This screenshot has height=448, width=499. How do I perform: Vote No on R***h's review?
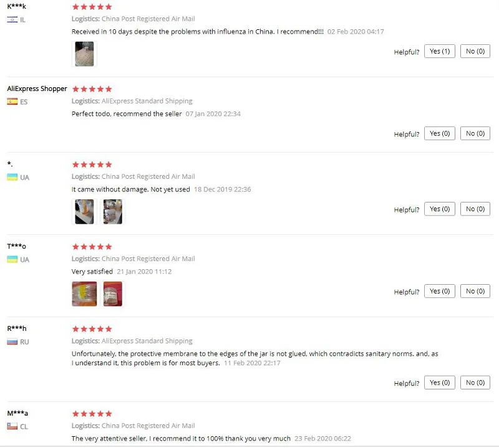pos(475,383)
